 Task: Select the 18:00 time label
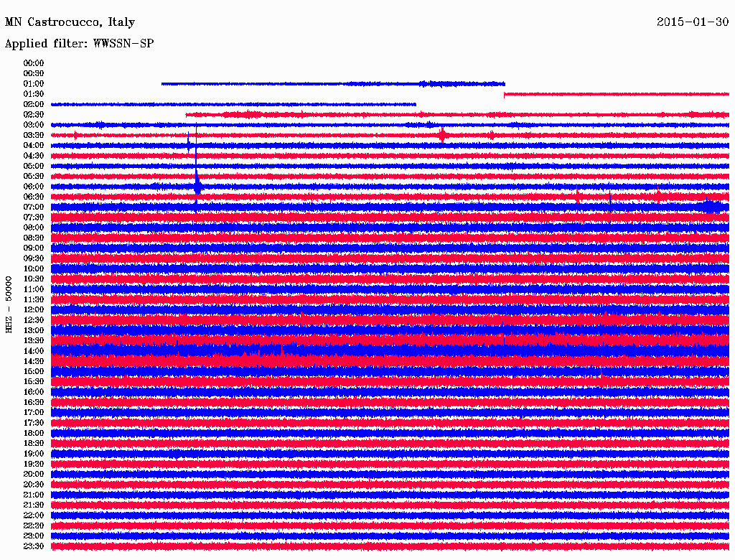point(34,433)
